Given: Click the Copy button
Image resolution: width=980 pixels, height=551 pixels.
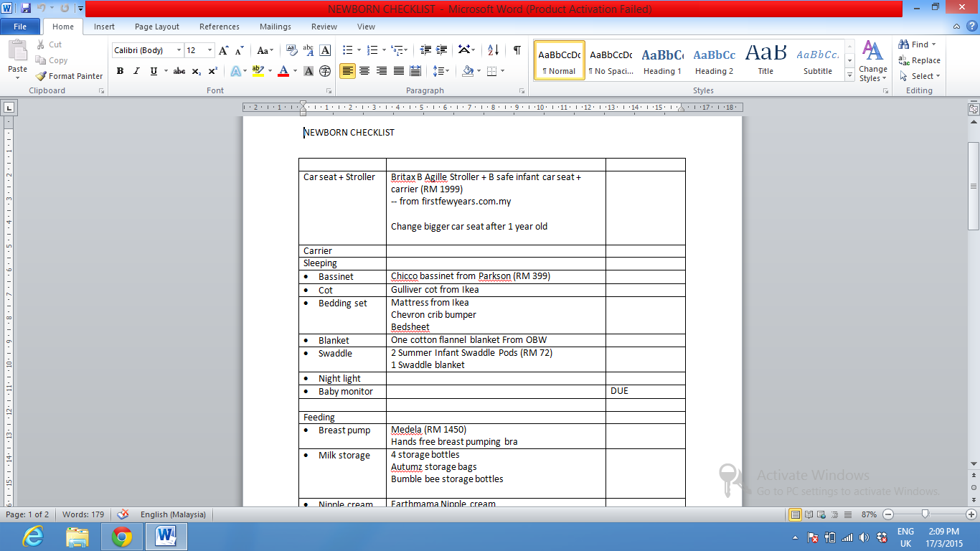Looking at the screenshot, I should click(52, 60).
